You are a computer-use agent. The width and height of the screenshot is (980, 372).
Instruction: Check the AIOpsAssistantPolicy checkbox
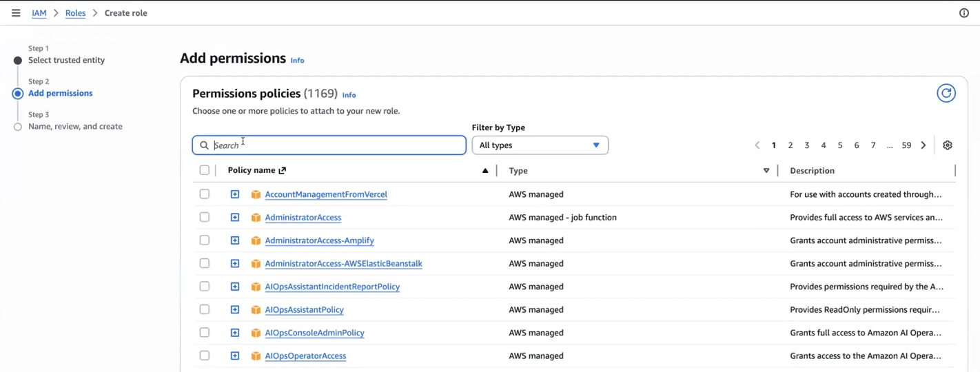click(205, 309)
